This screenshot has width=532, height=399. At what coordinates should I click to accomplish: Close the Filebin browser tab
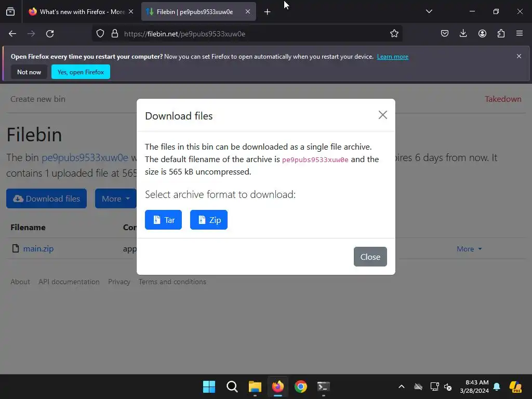pos(248,11)
